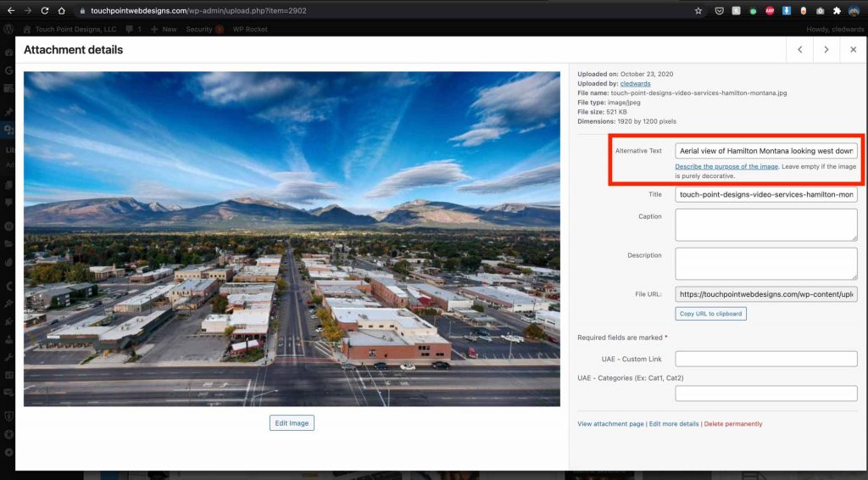Go to the next attachment using right chevron
The height and width of the screenshot is (480, 868).
pyautogui.click(x=826, y=50)
